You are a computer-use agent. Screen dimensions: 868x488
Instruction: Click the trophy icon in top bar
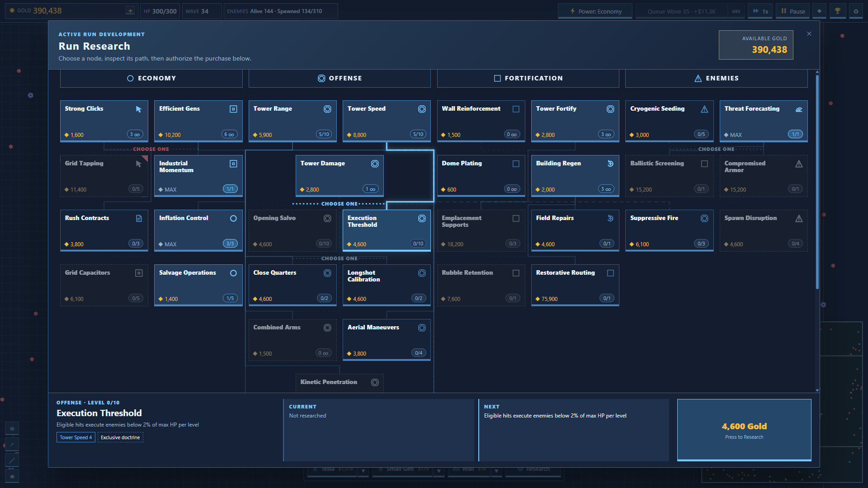(x=837, y=11)
